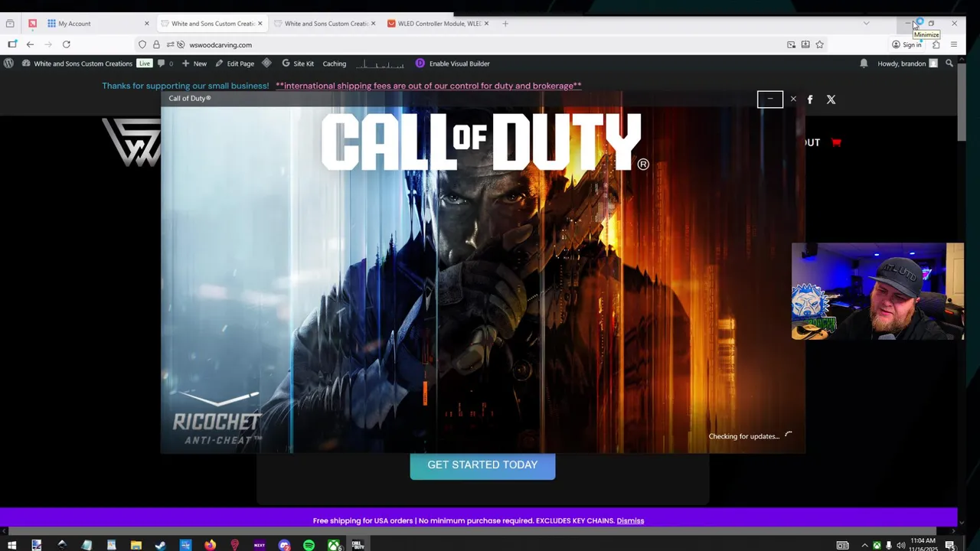
Task: Click the GET STARTED TODAY button
Action: [x=482, y=465]
